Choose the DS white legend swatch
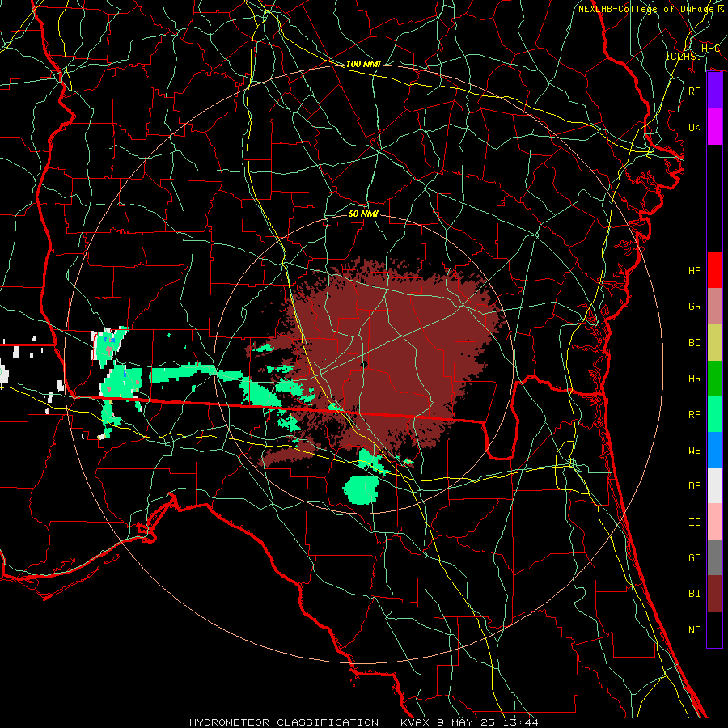Viewport: 728px width, 728px height. [713, 485]
